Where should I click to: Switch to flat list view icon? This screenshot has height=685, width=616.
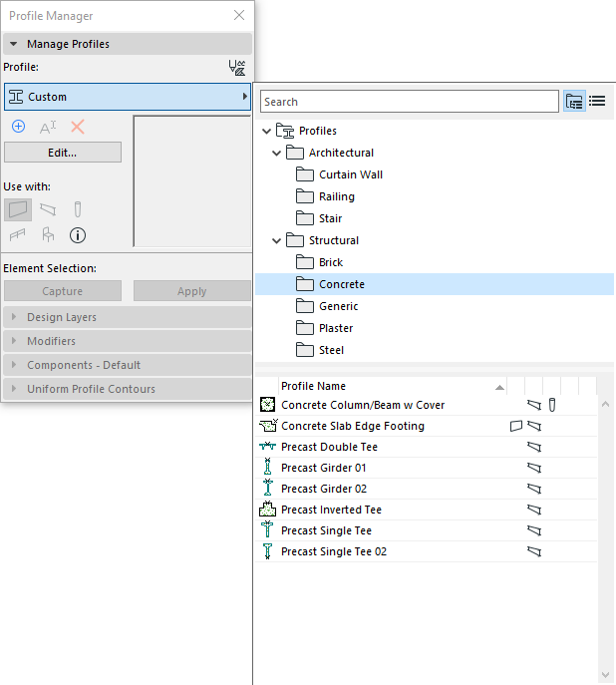tap(597, 102)
